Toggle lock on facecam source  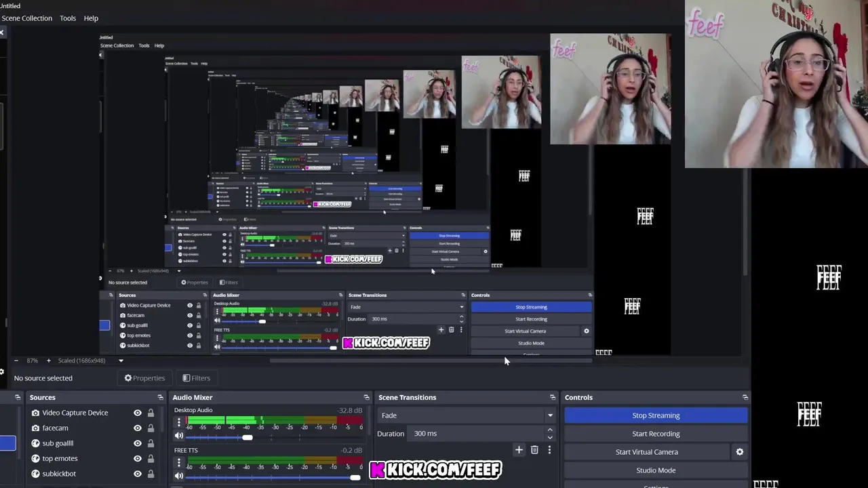[151, 428]
